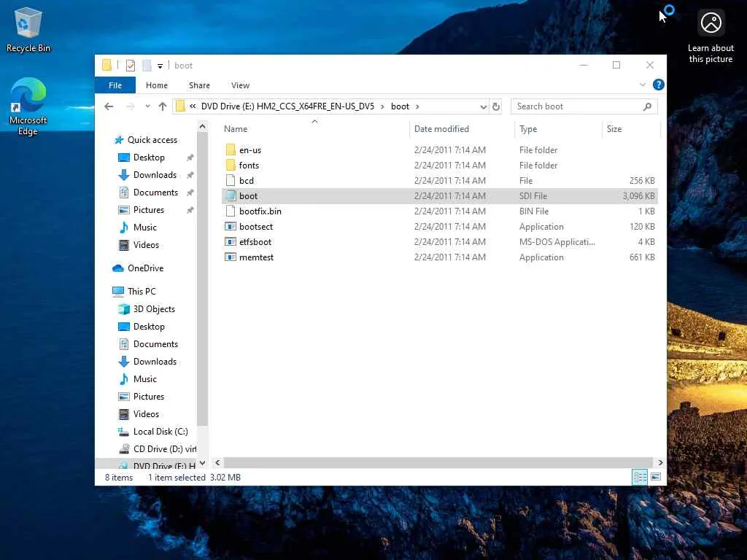Go back with the back arrow
The height and width of the screenshot is (560, 747).
click(x=109, y=106)
